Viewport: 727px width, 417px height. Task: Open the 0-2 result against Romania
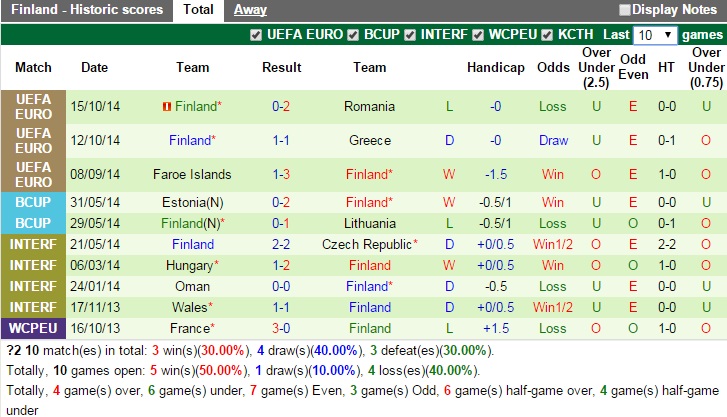pyautogui.click(x=281, y=106)
